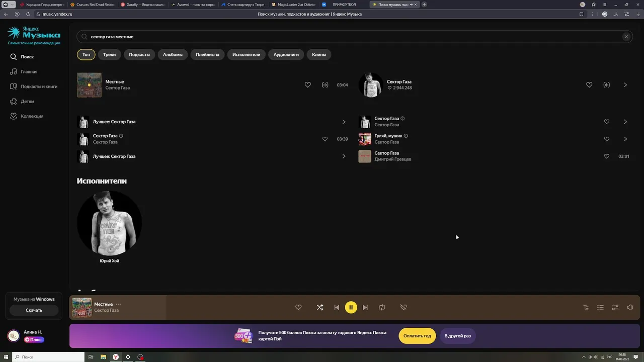
Task: Toggle shuffle in the player bar
Action: (x=320, y=307)
